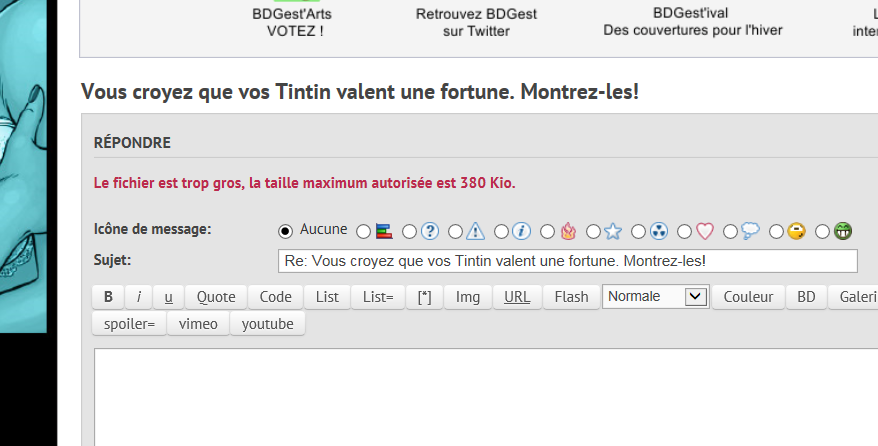Screen dimensions: 878x446
Task: Select the Aucune radio button
Action: (x=286, y=231)
